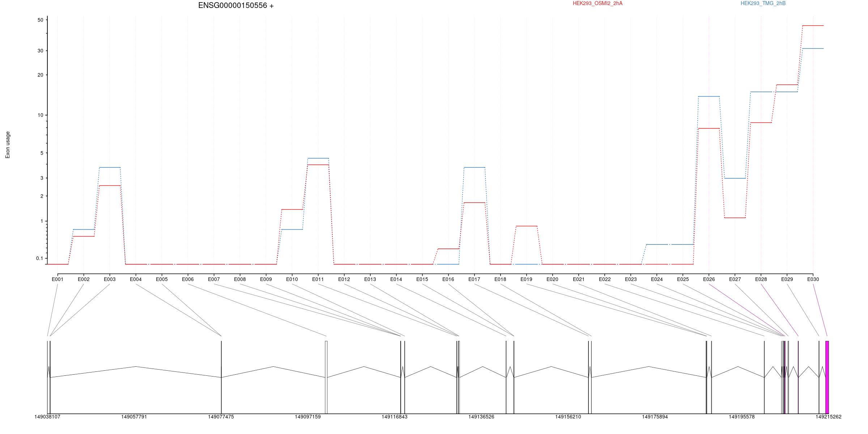The image size is (868, 434).
Task: Click the blue E026 usage line segment
Action: (709, 97)
